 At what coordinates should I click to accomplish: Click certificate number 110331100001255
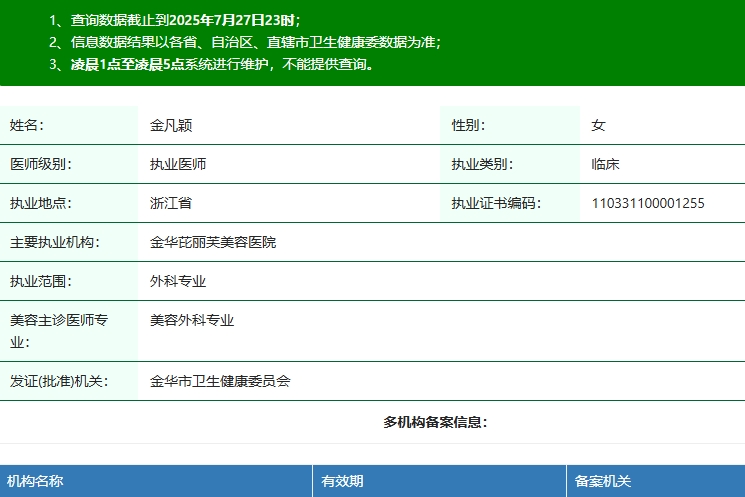coord(648,203)
